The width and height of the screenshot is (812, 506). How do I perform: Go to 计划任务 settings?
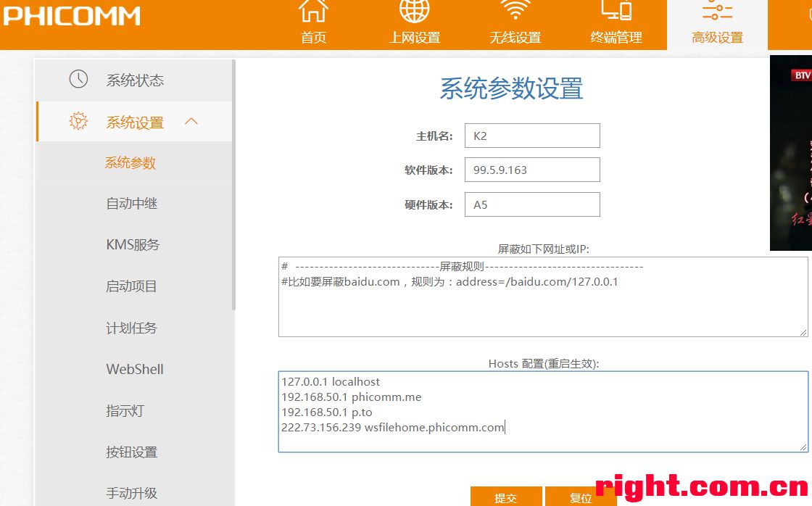(132, 328)
